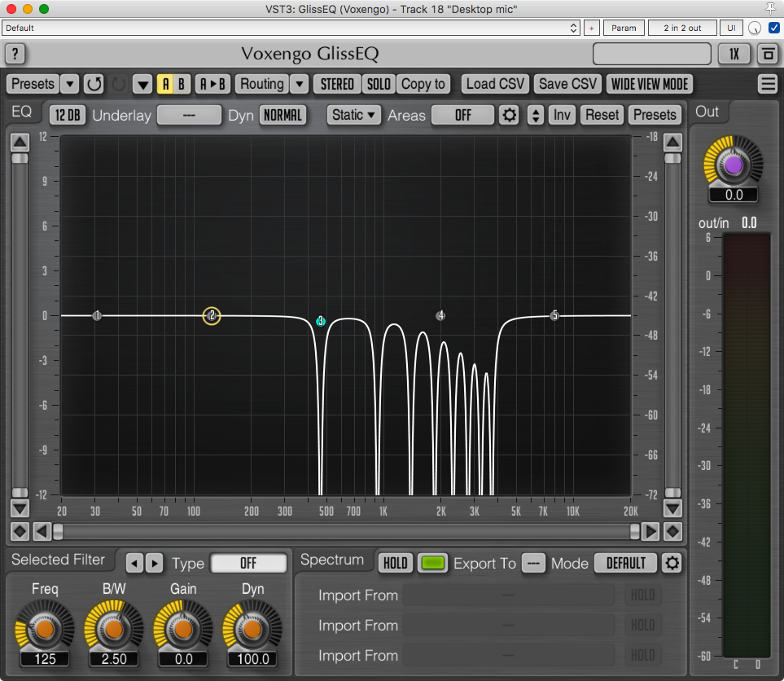
Task: Open Spectrum settings gear icon
Action: (672, 563)
